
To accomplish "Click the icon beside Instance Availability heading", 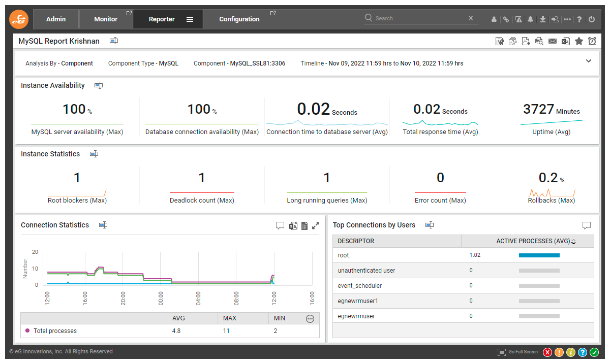I will point(99,85).
